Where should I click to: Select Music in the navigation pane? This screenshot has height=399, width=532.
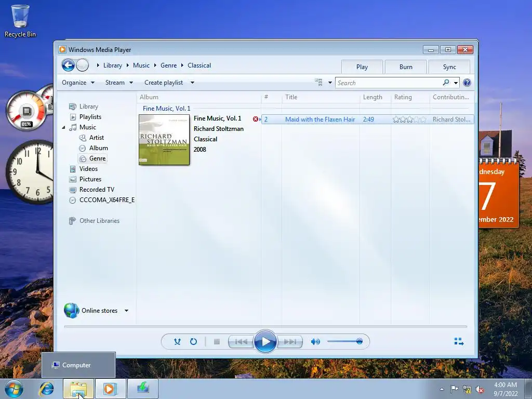click(x=87, y=127)
